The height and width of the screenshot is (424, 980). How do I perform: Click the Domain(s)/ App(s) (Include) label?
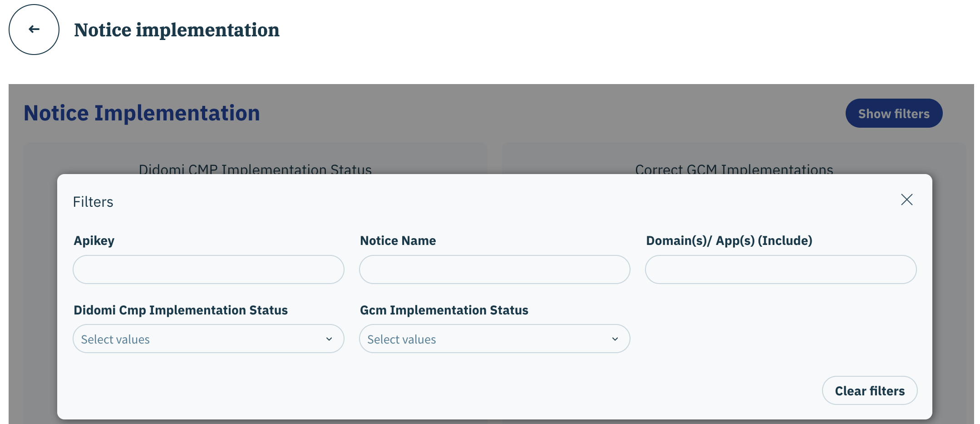729,241
